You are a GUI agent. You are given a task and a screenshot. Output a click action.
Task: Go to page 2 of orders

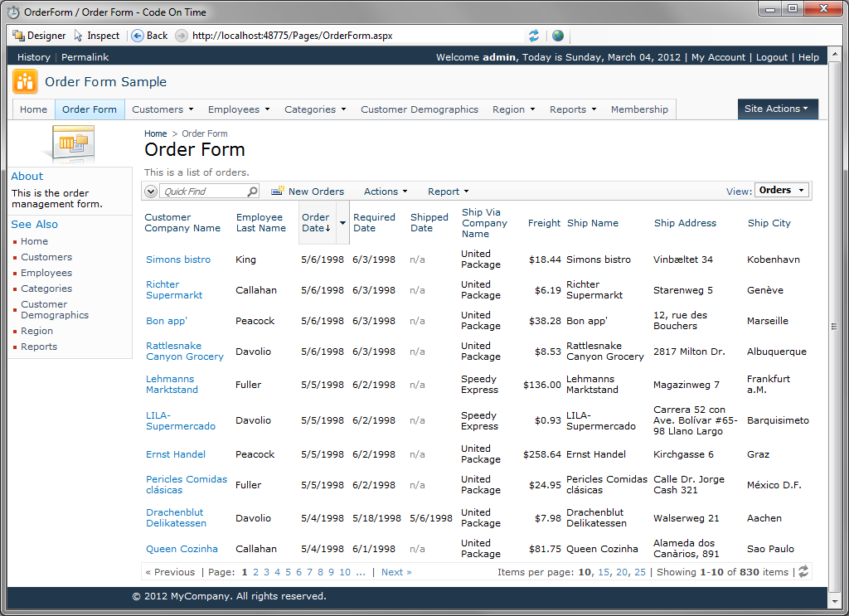click(255, 572)
